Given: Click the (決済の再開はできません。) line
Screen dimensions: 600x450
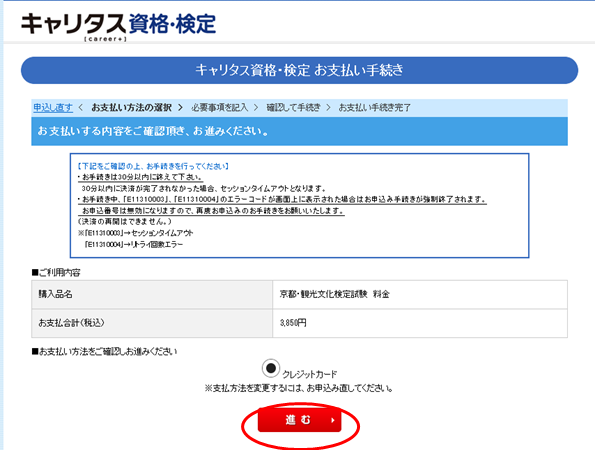Looking at the screenshot, I should [x=125, y=222].
